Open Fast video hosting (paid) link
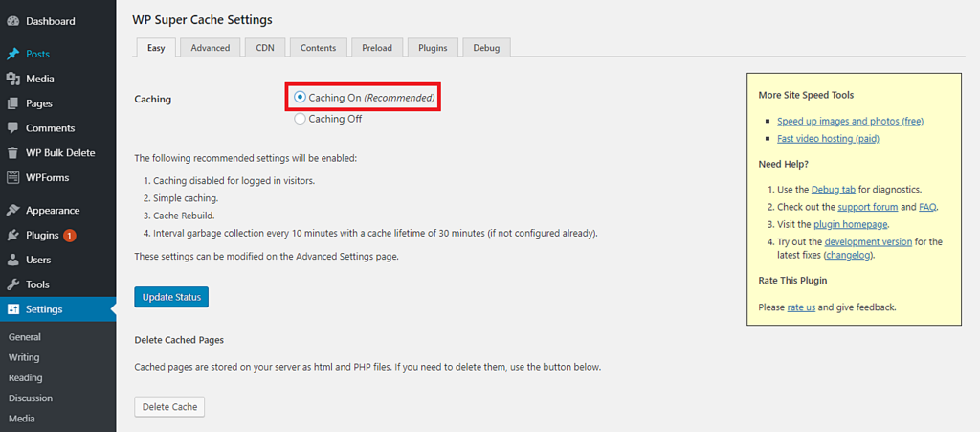Viewport: 980px width, 432px height. [x=828, y=139]
